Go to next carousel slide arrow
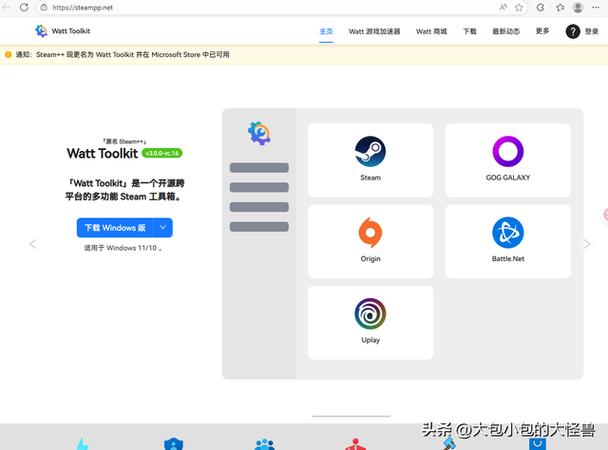Image resolution: width=608 pixels, height=450 pixels. (587, 244)
